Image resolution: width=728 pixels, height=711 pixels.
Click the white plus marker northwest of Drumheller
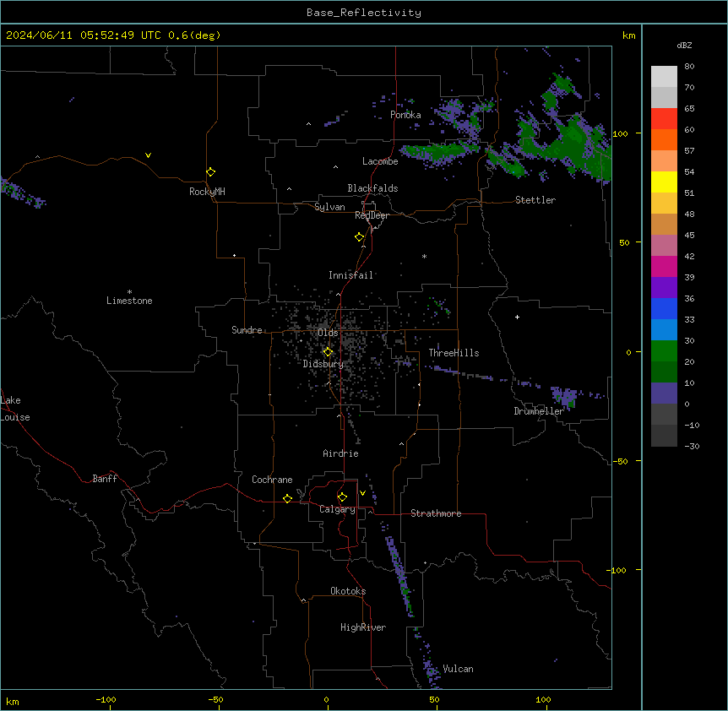pyautogui.click(x=517, y=317)
